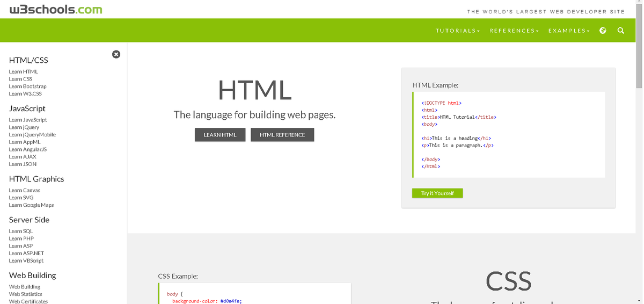
Task: Open the Learn VBScript link
Action: tap(26, 261)
